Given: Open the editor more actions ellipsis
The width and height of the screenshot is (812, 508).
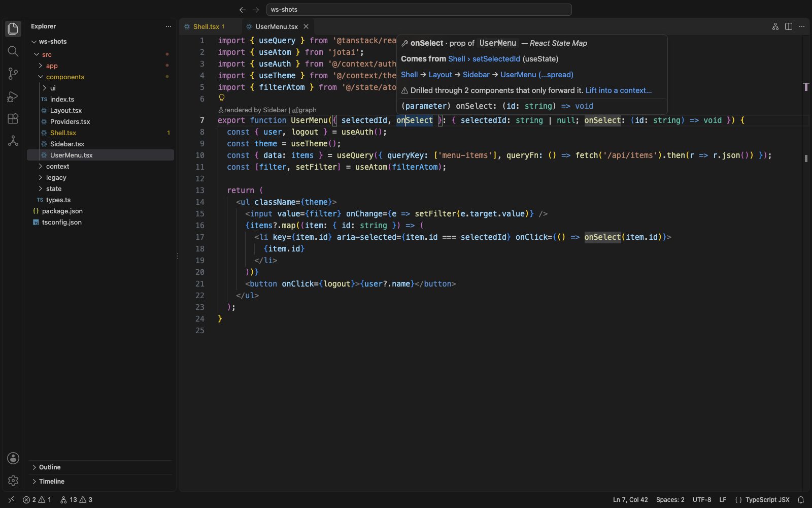Looking at the screenshot, I should [802, 26].
